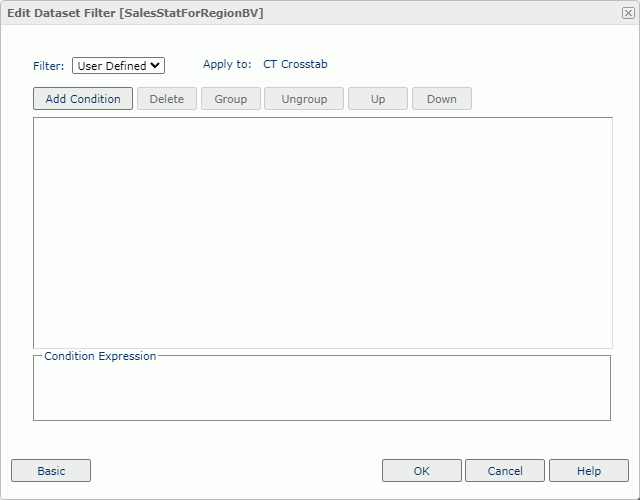Click the Apply to: label
This screenshot has height=500, width=640.
[x=227, y=64]
